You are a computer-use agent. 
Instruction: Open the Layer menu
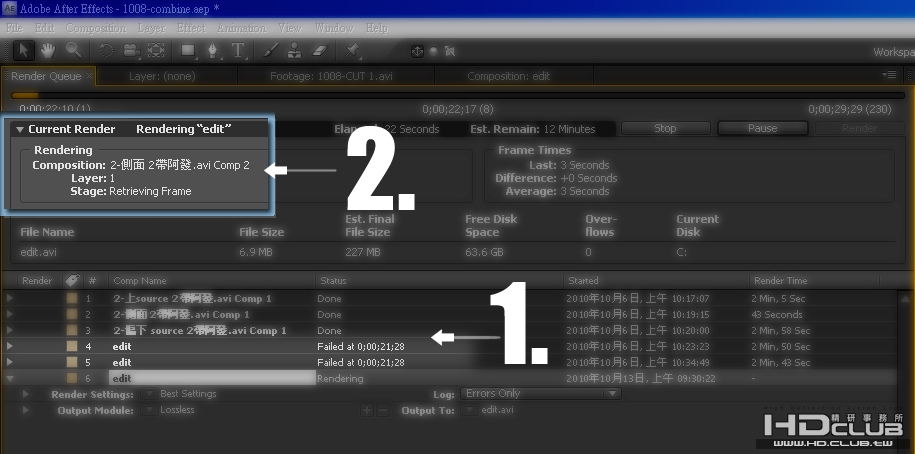pos(151,28)
